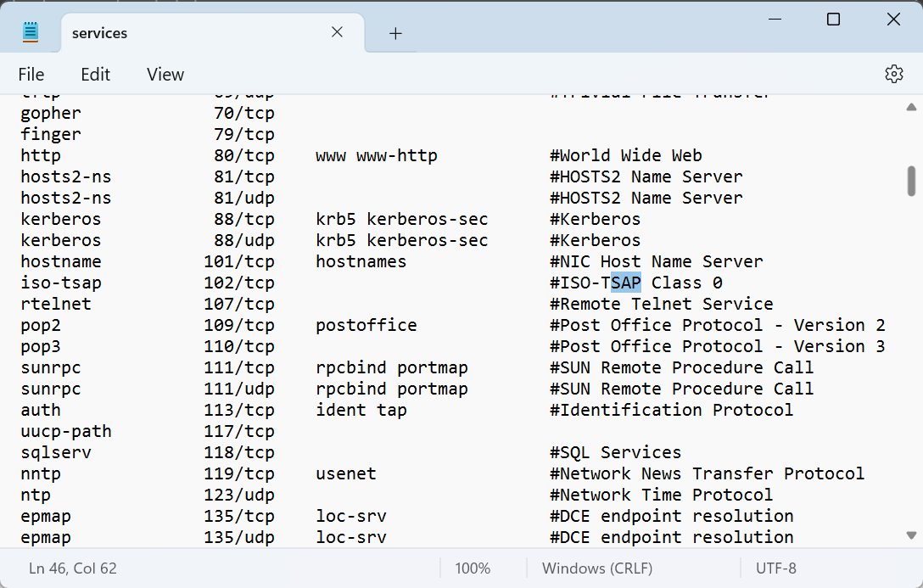Click 109/tcp on the pop2 line
Viewport: 923px width, 588px height.
239,325
